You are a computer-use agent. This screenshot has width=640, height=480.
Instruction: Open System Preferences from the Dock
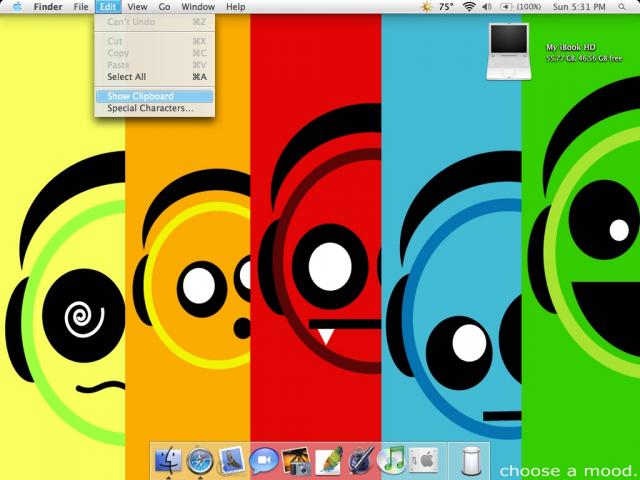click(x=424, y=461)
